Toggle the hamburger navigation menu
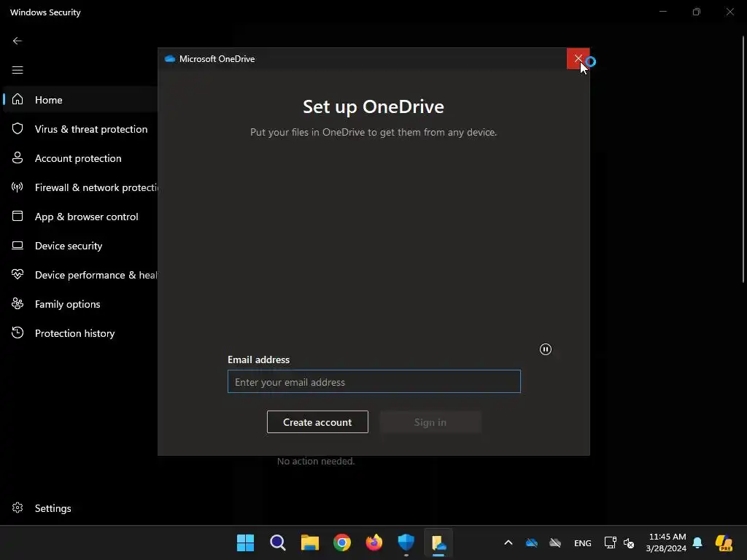The width and height of the screenshot is (747, 560). [x=18, y=70]
